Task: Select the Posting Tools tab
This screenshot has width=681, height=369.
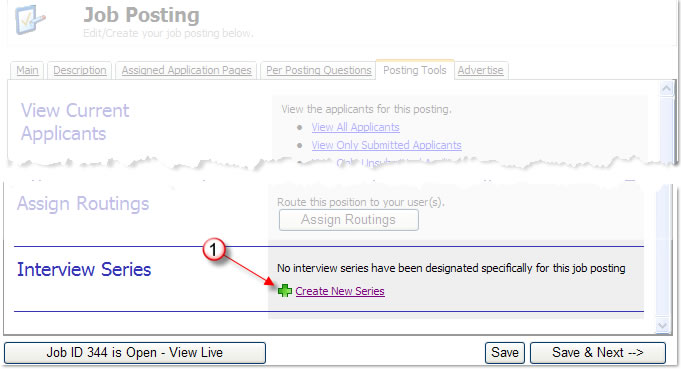Action: click(x=415, y=70)
